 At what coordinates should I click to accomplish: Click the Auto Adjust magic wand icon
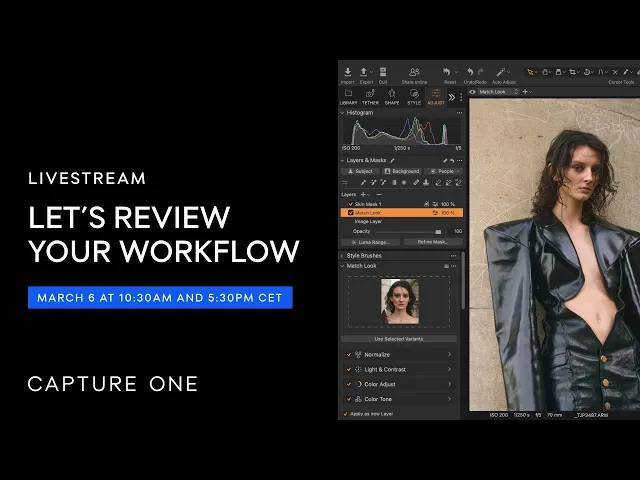point(500,72)
